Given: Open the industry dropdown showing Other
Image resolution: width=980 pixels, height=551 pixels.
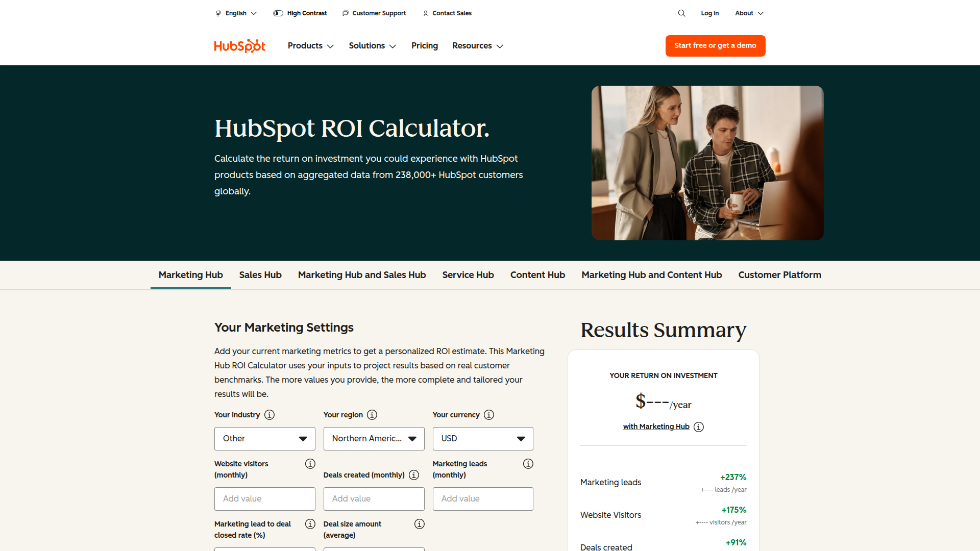Looking at the screenshot, I should pyautogui.click(x=264, y=438).
